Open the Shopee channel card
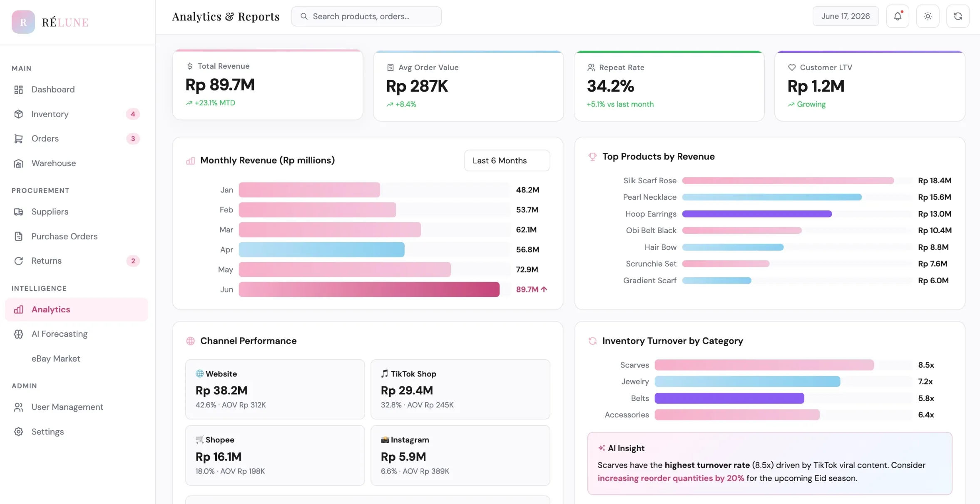Screen dimensions: 980x504 click(275, 455)
